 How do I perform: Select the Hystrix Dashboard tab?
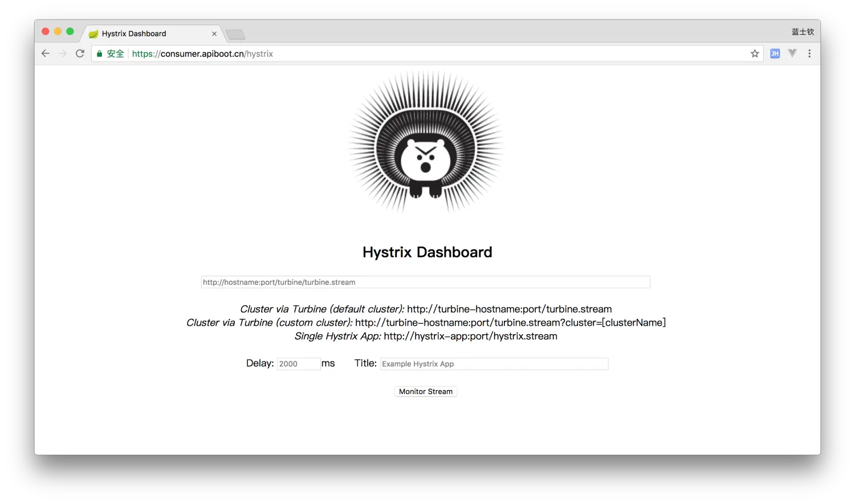[x=152, y=34]
